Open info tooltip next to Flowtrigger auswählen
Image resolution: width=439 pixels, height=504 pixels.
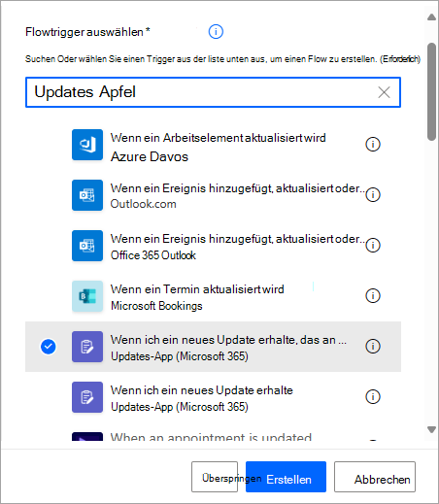pyautogui.click(x=216, y=32)
